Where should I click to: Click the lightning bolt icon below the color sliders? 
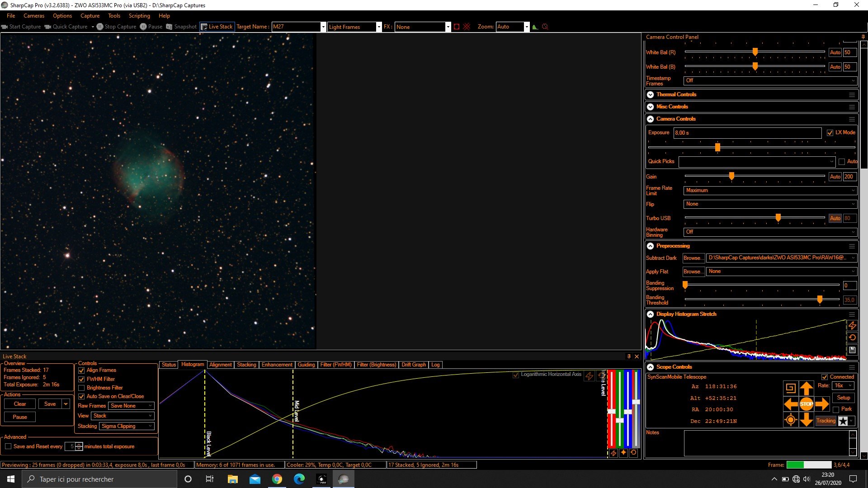coord(613,453)
